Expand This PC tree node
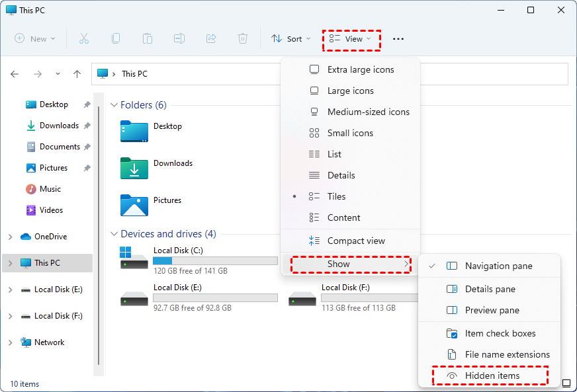Viewport: 577px width, 392px height. [11, 263]
